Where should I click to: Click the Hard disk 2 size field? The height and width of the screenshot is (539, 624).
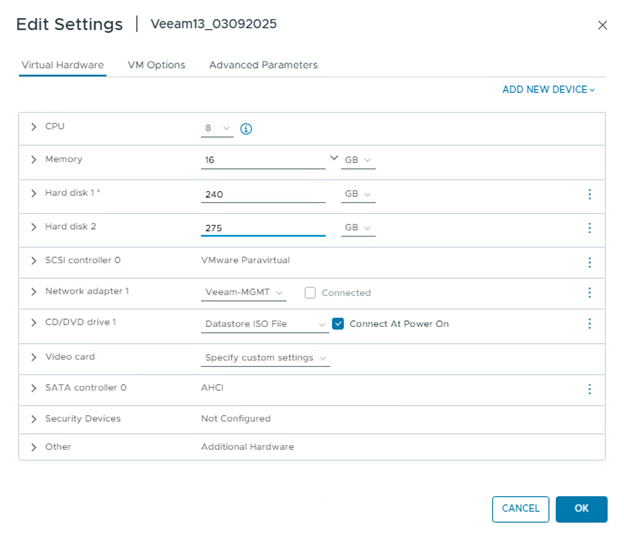tap(263, 228)
